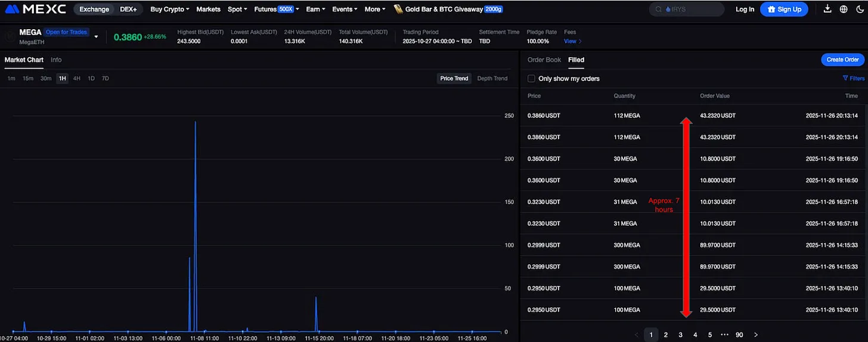The height and width of the screenshot is (342, 868).
Task: Click the Filters funnel icon
Action: pos(845,78)
